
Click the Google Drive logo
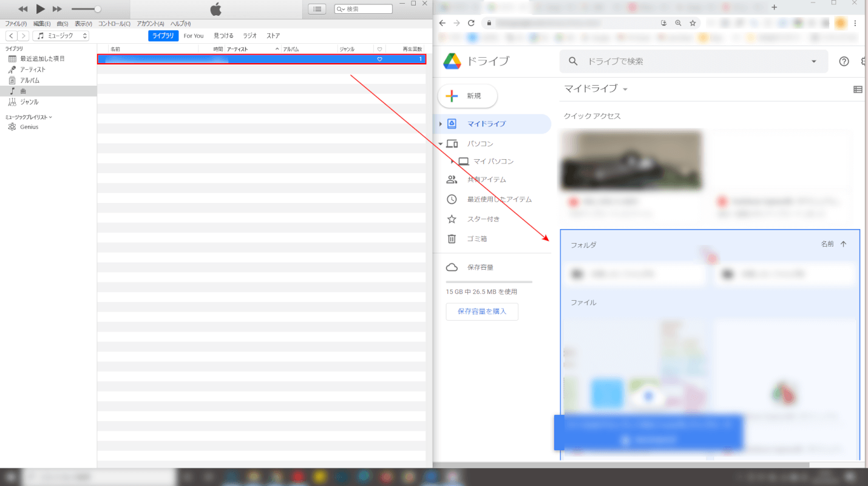click(452, 61)
